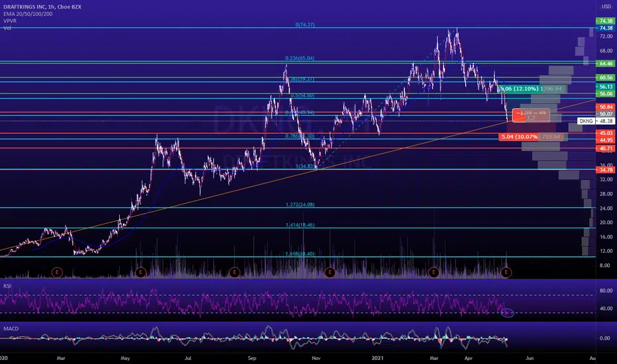
Task: Click the USD currency label on price axis
Action: (x=606, y=7)
